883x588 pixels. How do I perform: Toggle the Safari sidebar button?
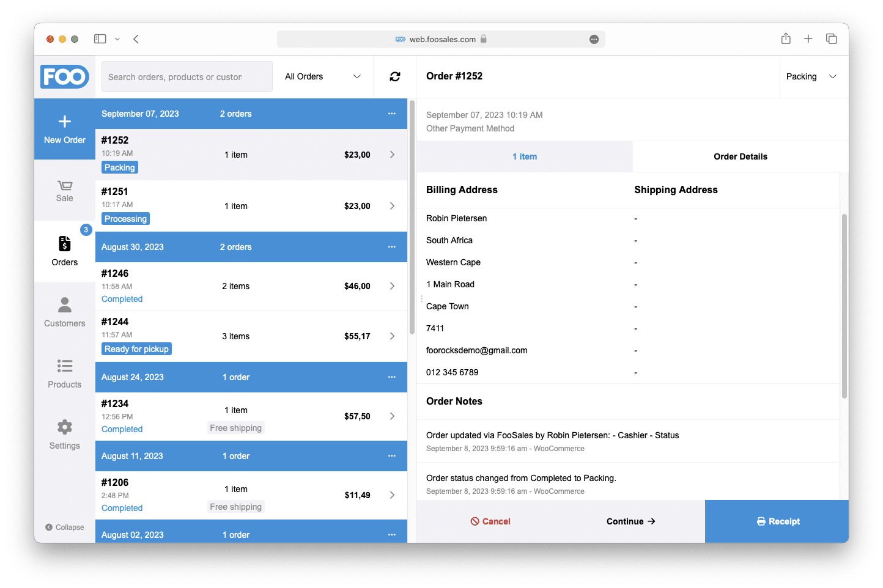coord(100,39)
